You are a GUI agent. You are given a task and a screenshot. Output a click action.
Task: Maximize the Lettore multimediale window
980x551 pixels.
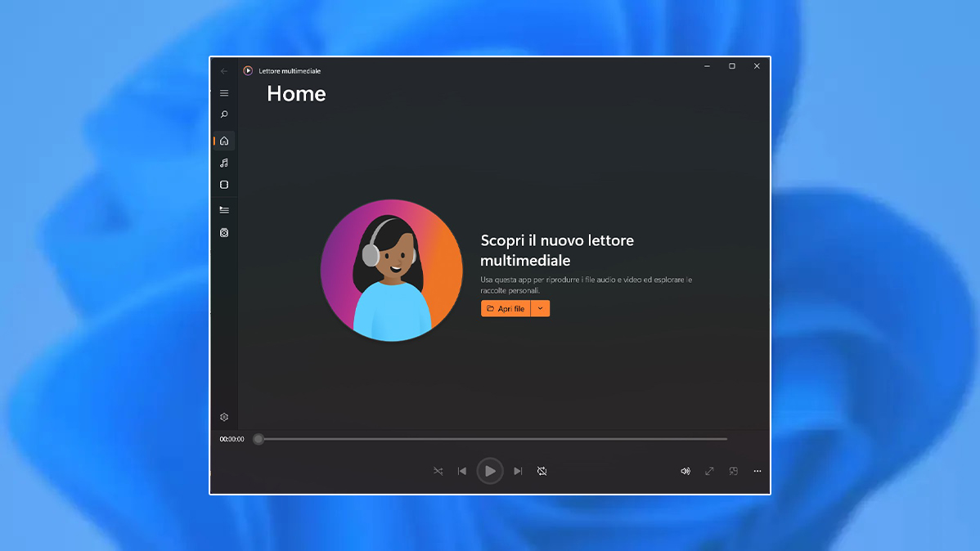pyautogui.click(x=732, y=66)
